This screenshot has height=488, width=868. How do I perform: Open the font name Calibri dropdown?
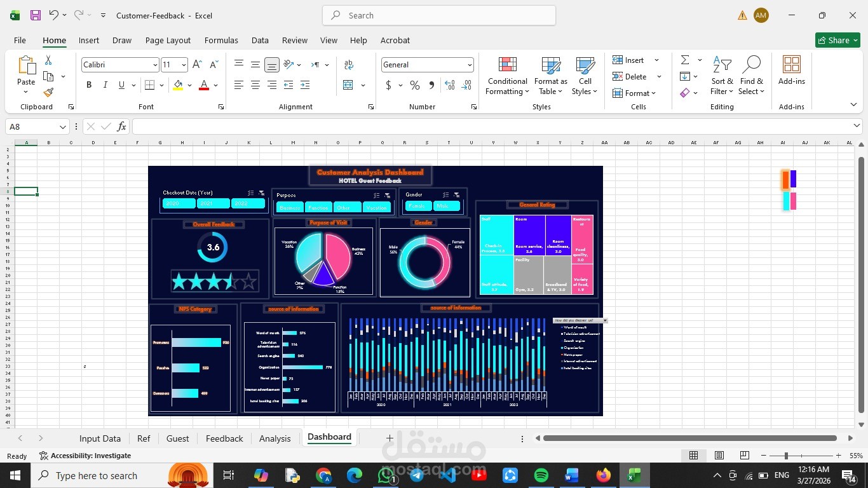pos(155,65)
